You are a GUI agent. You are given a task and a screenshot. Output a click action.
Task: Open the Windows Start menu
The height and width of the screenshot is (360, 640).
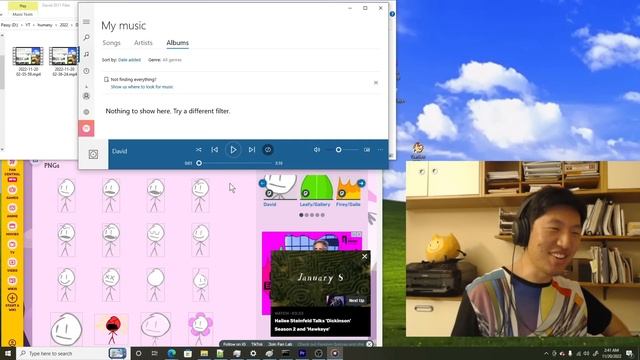(8, 353)
